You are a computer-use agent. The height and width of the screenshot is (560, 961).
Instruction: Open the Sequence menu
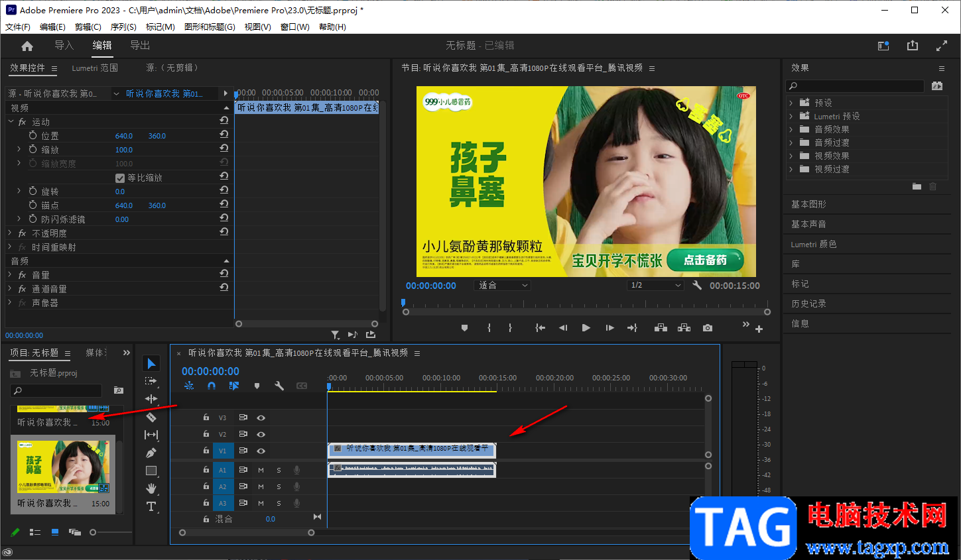coord(123,27)
